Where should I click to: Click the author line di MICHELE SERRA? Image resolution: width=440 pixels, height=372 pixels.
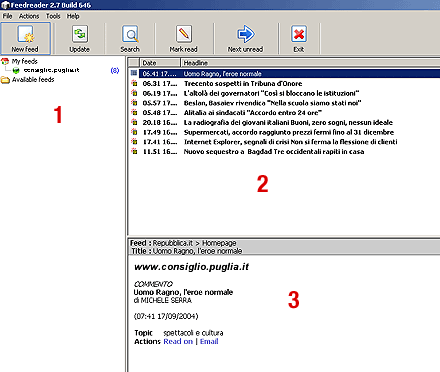pyautogui.click(x=163, y=300)
